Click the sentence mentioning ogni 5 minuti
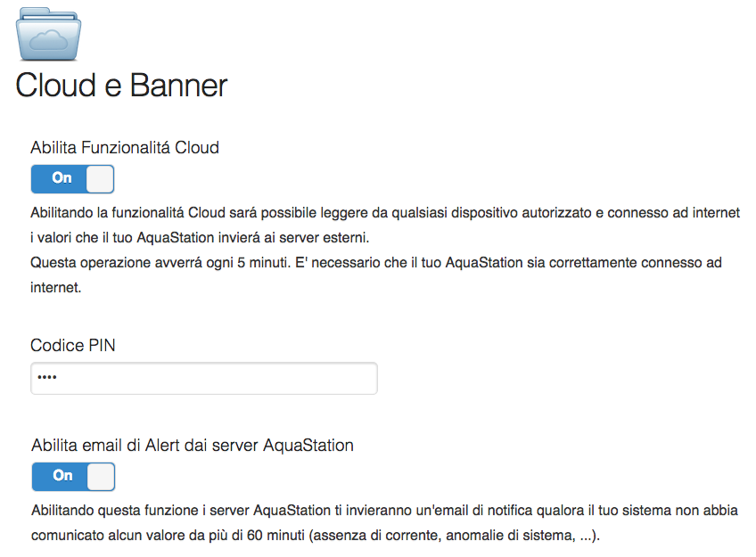Image resolution: width=756 pixels, height=557 pixels. click(376, 263)
